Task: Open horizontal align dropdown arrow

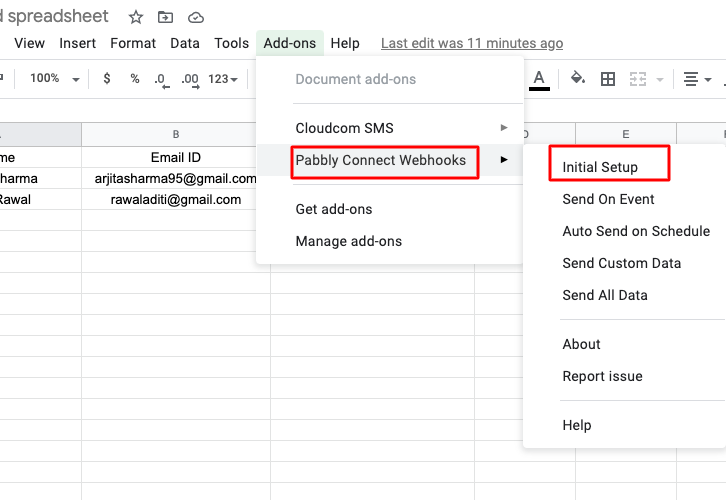Action: tap(708, 80)
